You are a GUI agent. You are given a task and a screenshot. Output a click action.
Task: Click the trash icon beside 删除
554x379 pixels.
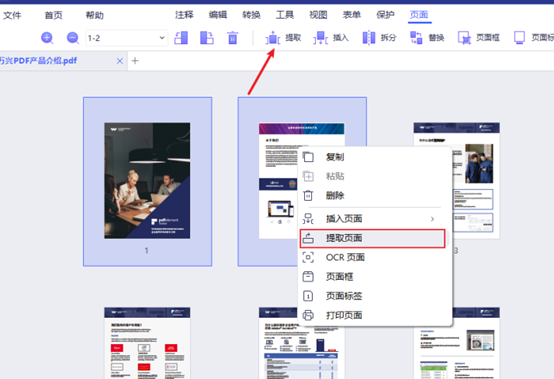coord(308,195)
